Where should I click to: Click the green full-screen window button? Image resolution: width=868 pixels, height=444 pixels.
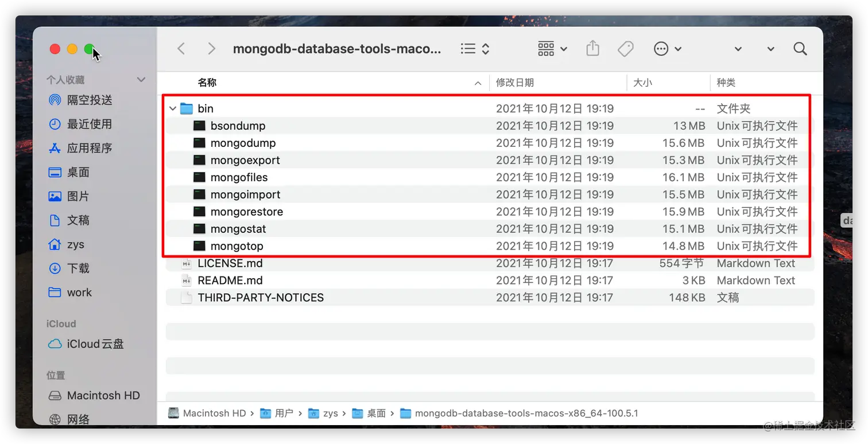point(90,49)
